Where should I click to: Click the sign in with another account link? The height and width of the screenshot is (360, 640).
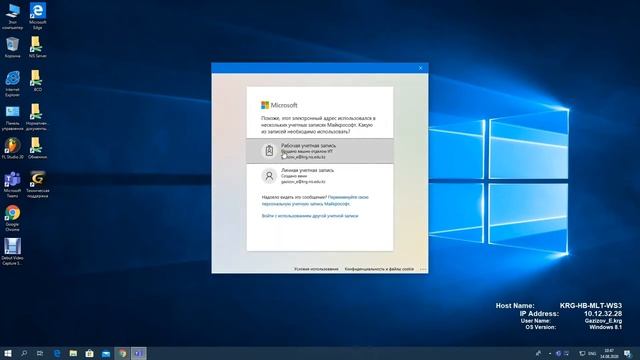[x=310, y=216]
